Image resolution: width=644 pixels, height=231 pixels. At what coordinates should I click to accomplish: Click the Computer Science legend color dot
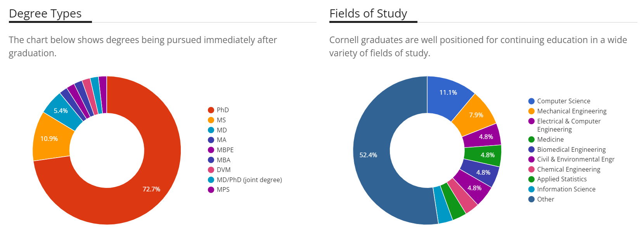(531, 101)
